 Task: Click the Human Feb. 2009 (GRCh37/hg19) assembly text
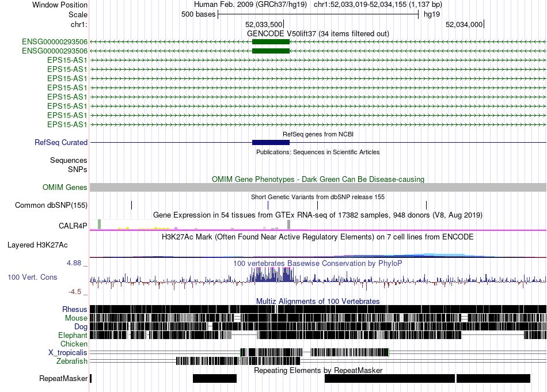(250, 5)
